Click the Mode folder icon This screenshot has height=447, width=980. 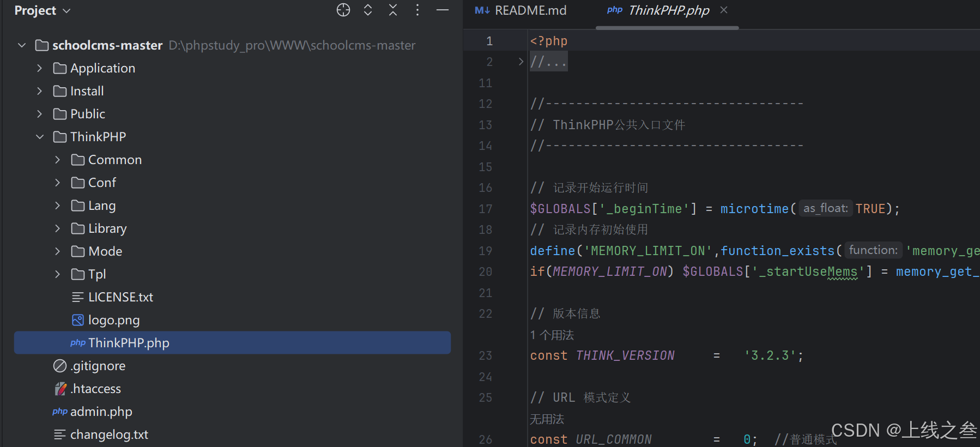[78, 251]
